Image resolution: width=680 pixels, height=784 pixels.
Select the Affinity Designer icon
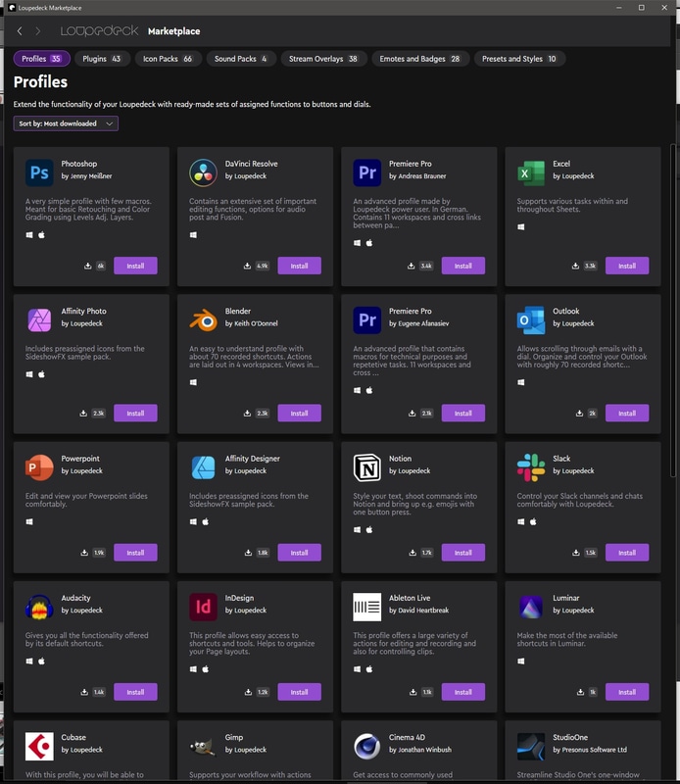click(203, 467)
